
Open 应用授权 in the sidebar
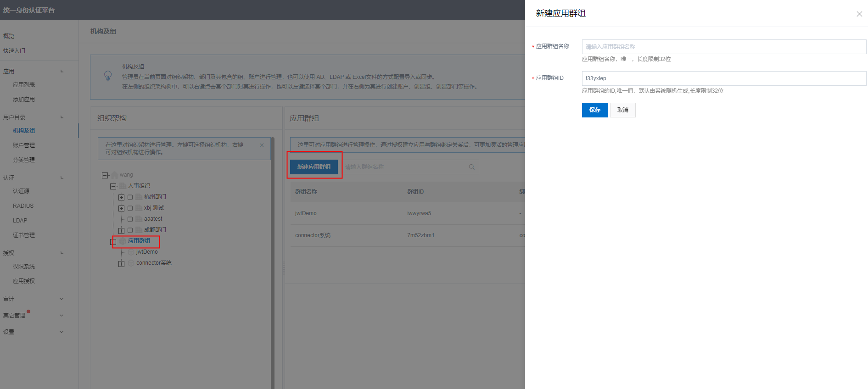click(x=24, y=281)
